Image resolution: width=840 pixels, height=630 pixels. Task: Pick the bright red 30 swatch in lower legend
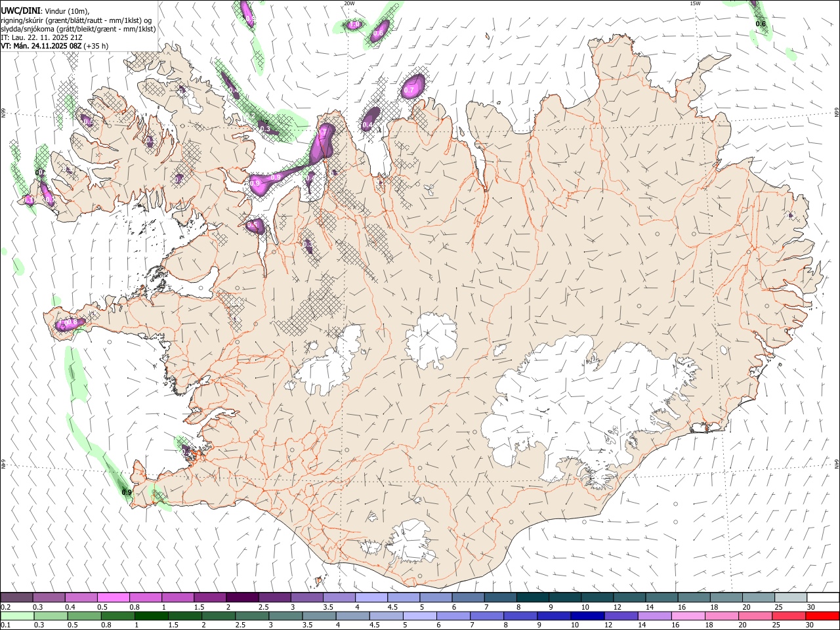pos(823,616)
